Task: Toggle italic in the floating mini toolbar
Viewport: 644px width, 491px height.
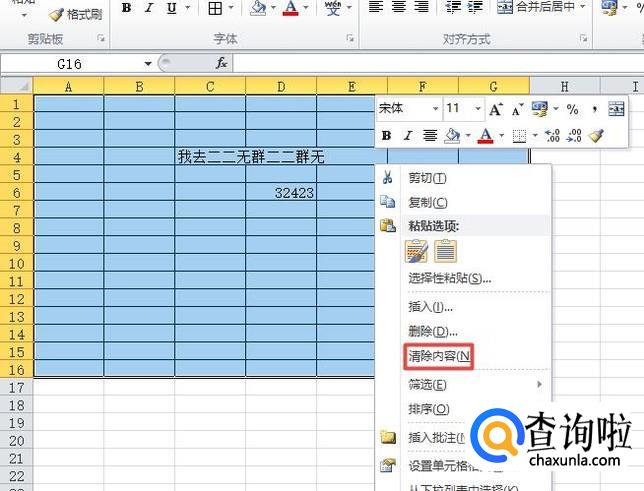Action: point(407,135)
